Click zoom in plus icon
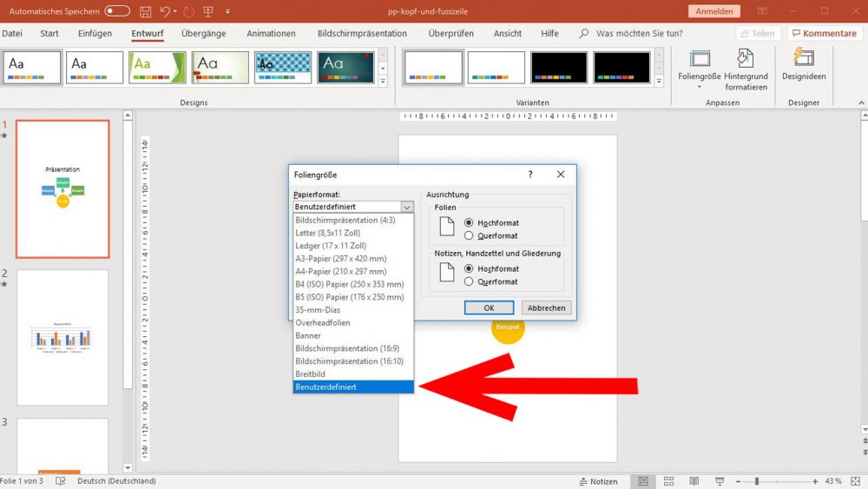 [x=815, y=481]
